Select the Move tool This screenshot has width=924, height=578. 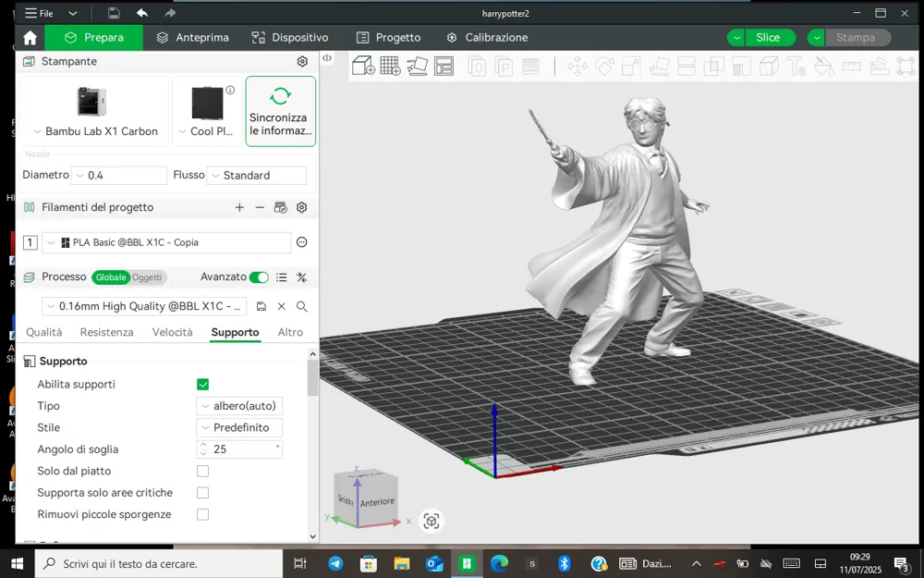pos(577,66)
